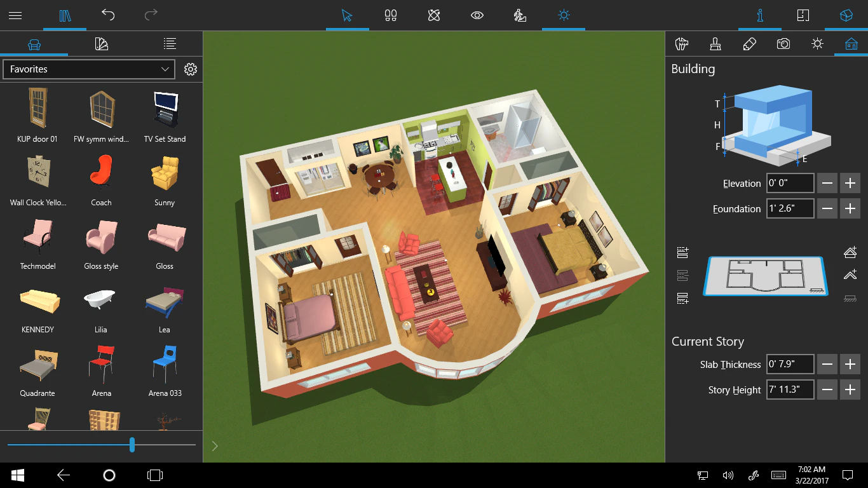The height and width of the screenshot is (488, 868).
Task: Open the materials library tab
Action: tap(102, 44)
